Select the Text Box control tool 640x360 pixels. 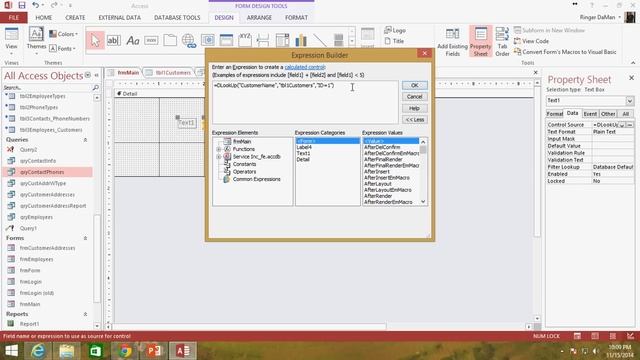pos(114,40)
